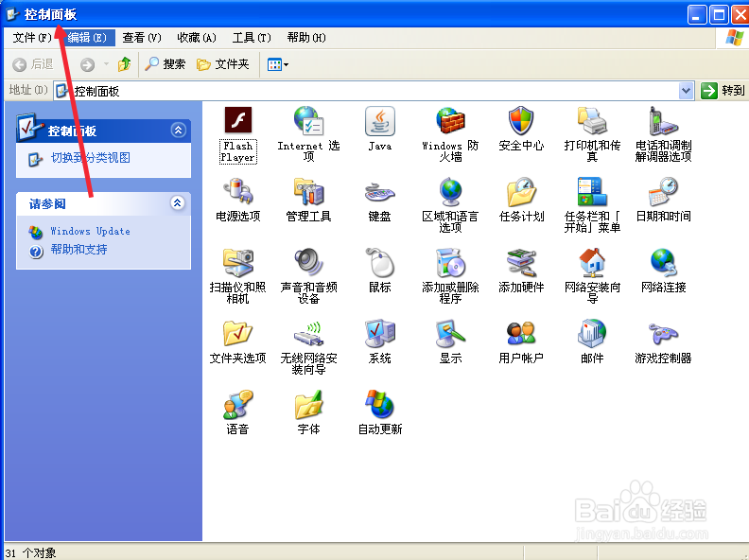This screenshot has height=560, width=749.
Task: Go up one folder level
Action: (124, 64)
